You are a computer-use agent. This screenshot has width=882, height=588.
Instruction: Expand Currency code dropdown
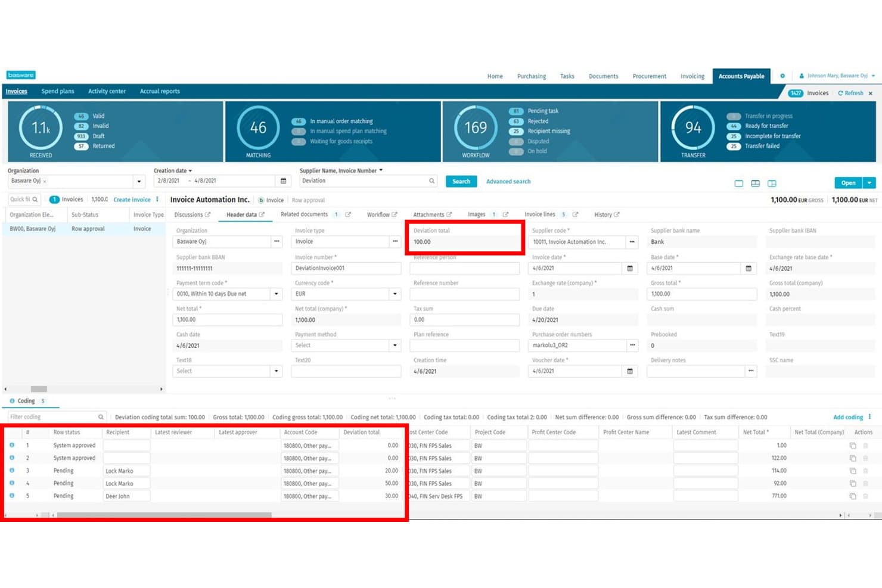point(395,294)
